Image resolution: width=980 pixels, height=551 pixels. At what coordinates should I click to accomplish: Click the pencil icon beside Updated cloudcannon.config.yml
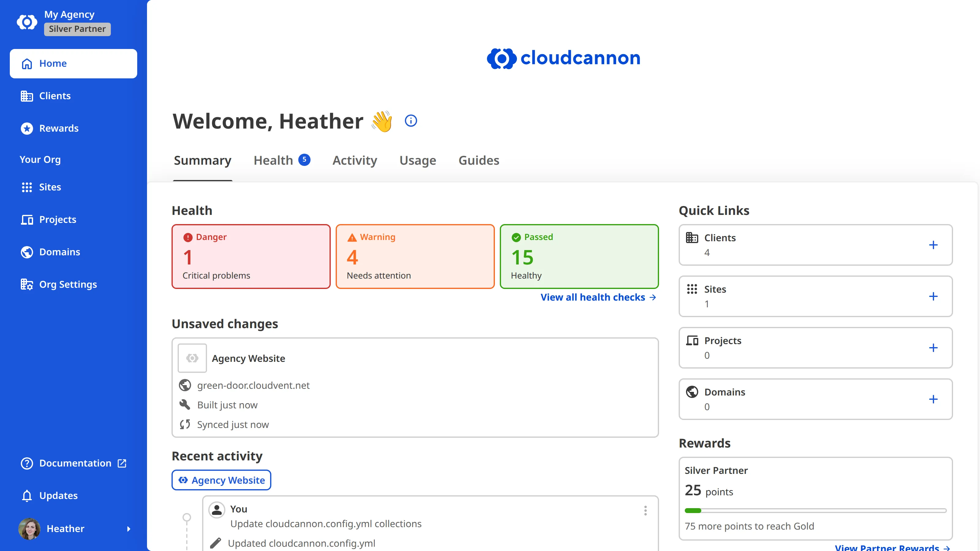(216, 543)
